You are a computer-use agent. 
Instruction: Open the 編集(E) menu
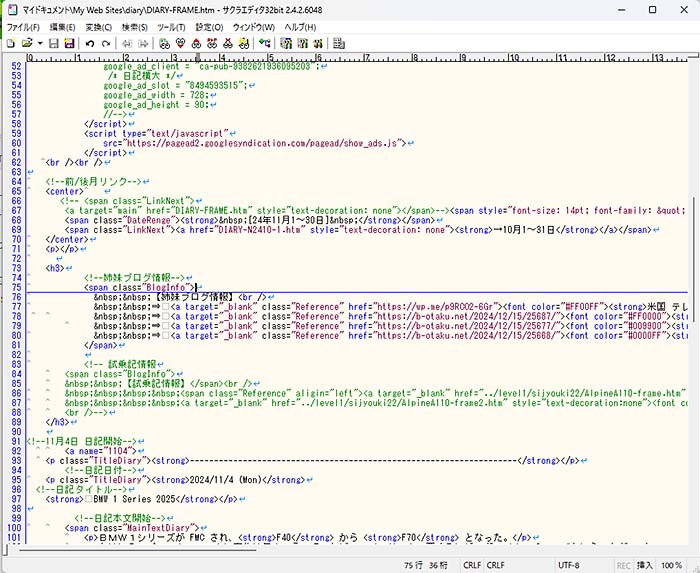(62, 27)
